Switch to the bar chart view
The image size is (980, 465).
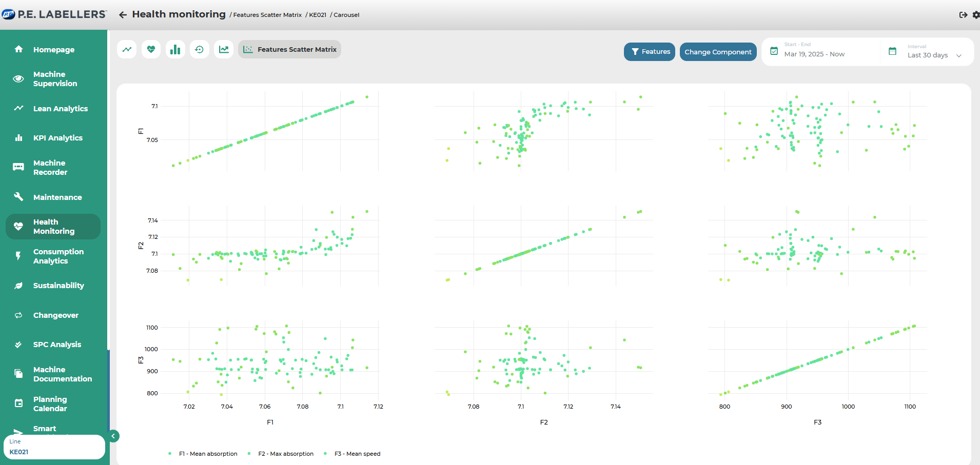[x=175, y=50]
